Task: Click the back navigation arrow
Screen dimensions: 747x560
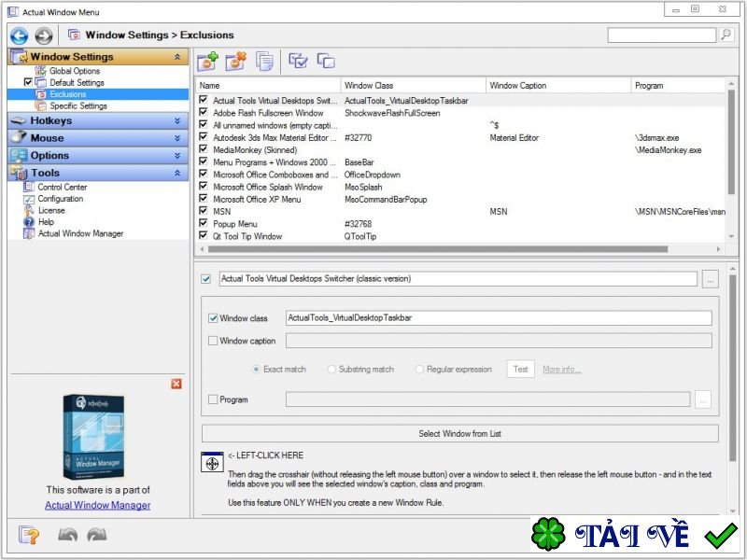Action: (x=19, y=35)
